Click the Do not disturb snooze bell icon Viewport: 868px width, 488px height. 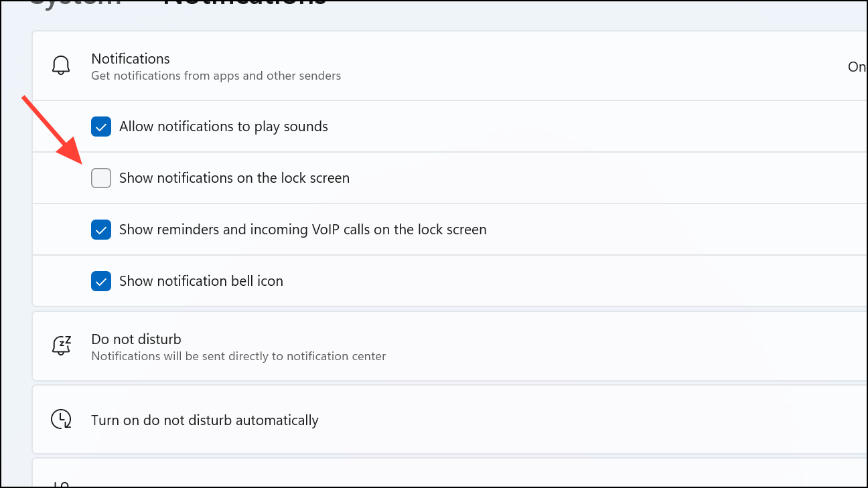(x=61, y=345)
